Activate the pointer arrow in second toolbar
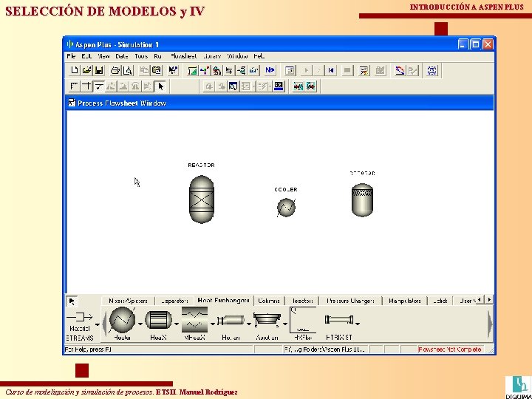Screen dimensions: 532x399 (160, 86)
